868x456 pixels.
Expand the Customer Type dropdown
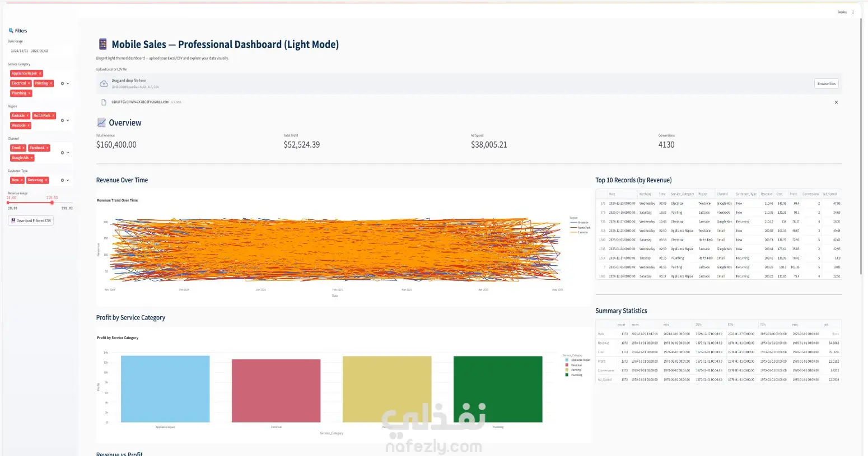68,180
